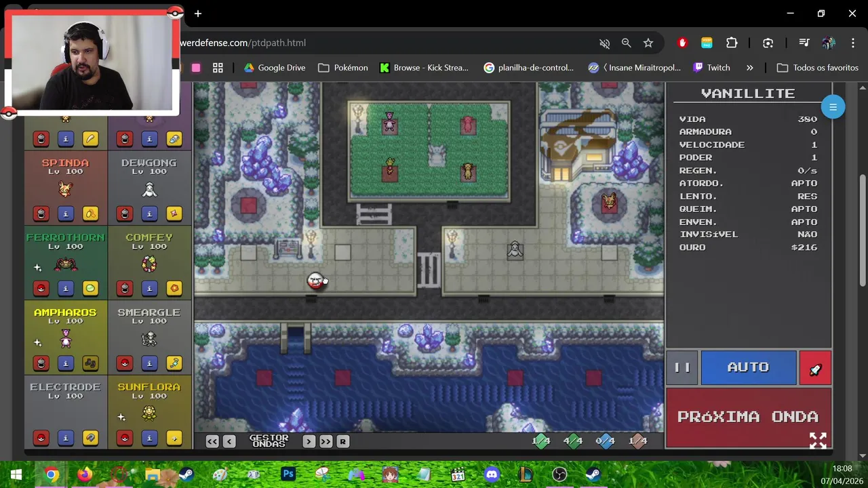Open Ampharos info button

point(66,363)
